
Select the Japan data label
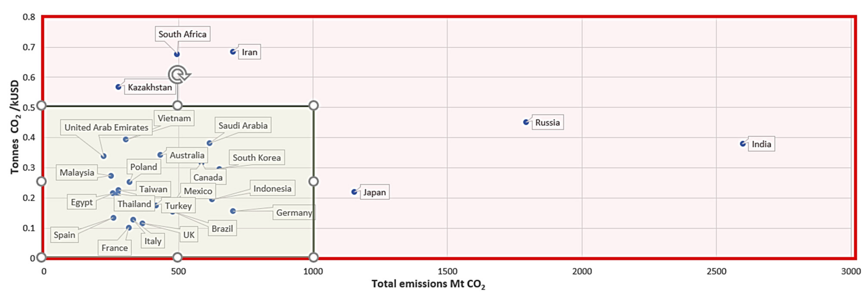pyautogui.click(x=374, y=192)
